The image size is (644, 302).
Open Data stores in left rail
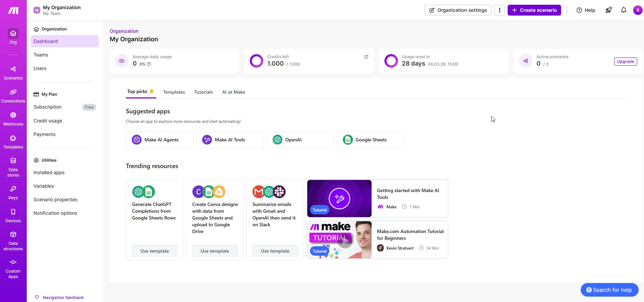click(x=13, y=167)
